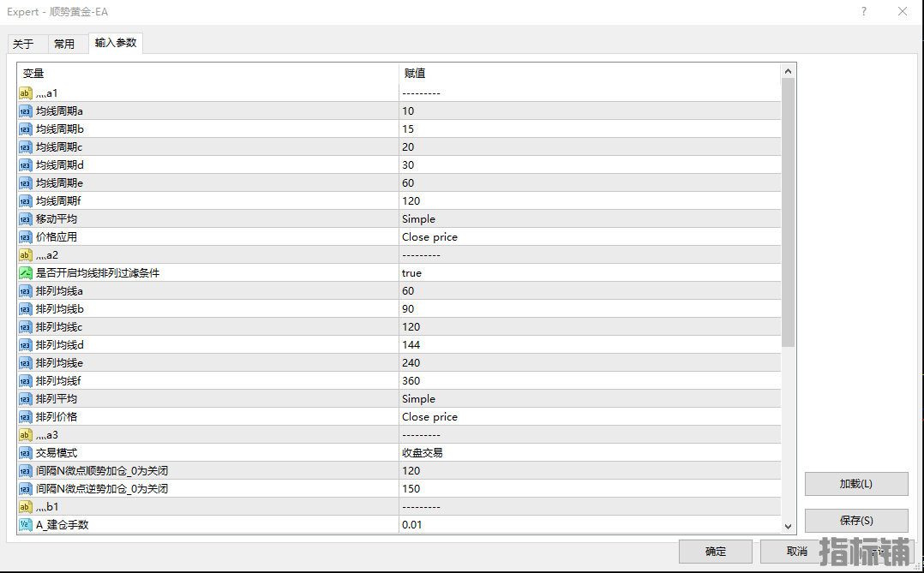This screenshot has height=573, width=924.
Task: Click the integer icon beside 均线周期d
Action: coord(26,165)
